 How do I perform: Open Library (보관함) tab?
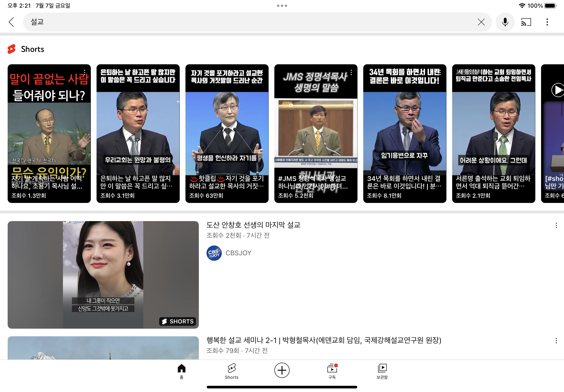pos(382,371)
